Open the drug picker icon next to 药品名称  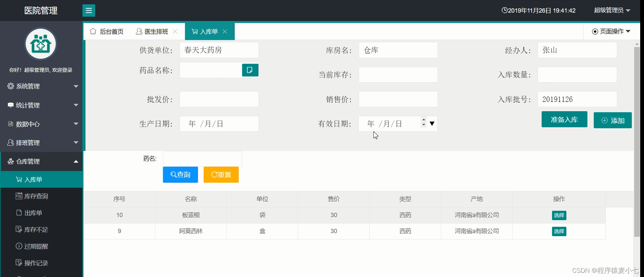[250, 70]
